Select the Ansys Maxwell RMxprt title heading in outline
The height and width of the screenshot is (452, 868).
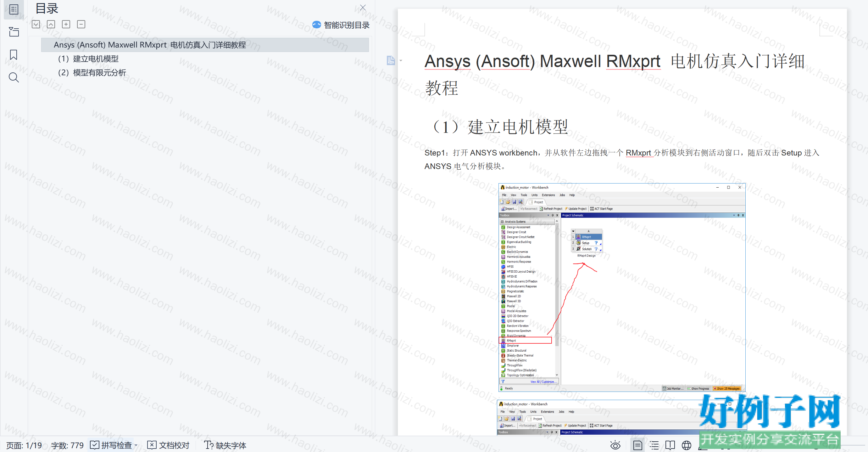(x=205, y=45)
